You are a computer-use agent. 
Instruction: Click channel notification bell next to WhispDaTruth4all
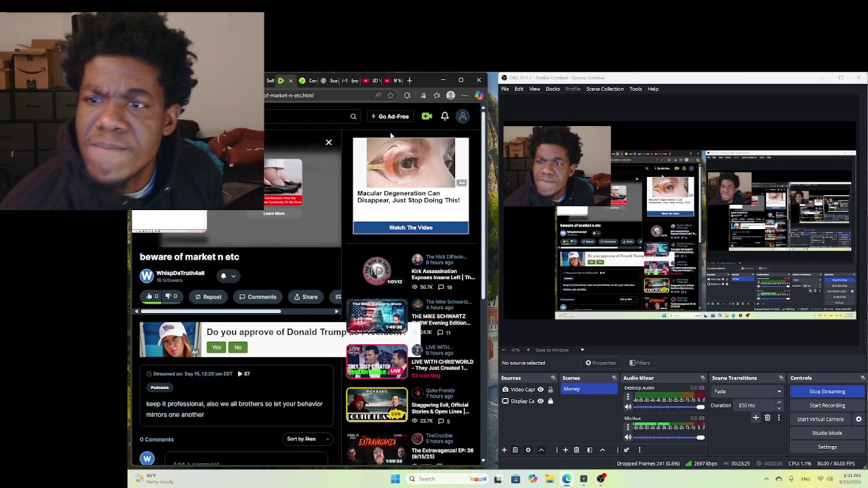coord(223,276)
